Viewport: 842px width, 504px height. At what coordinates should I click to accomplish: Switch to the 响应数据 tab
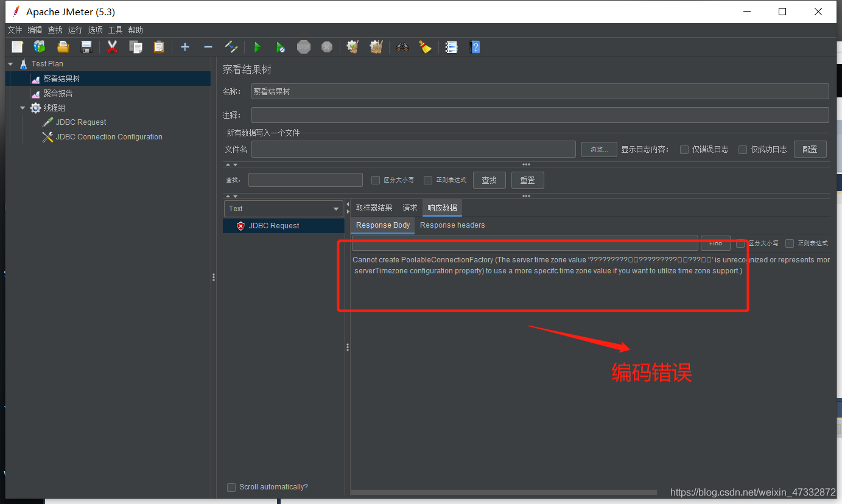(442, 208)
